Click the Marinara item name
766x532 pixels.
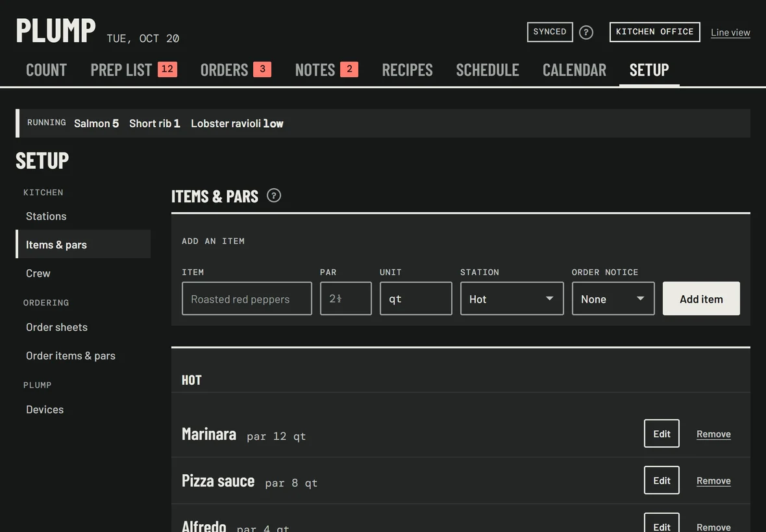pos(208,434)
